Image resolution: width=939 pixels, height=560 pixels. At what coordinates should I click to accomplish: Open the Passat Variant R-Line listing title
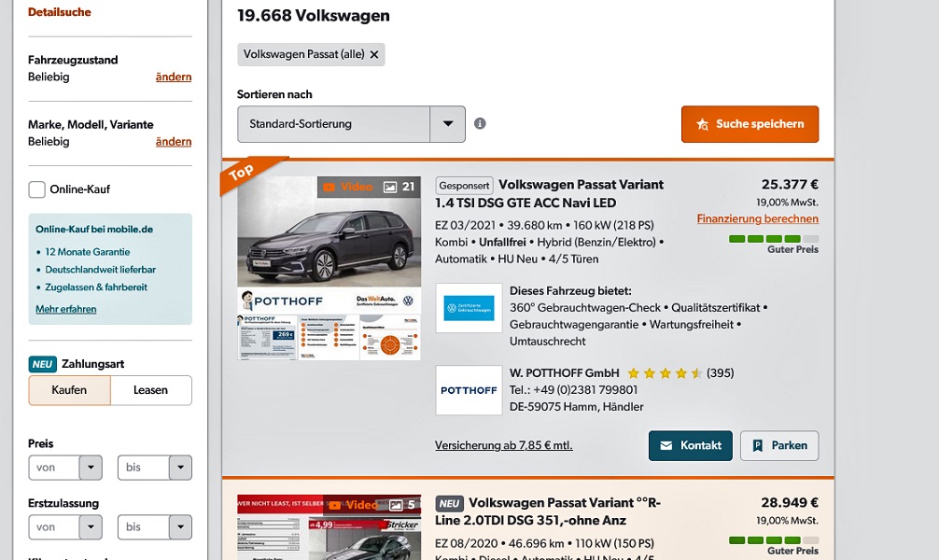pos(547,511)
